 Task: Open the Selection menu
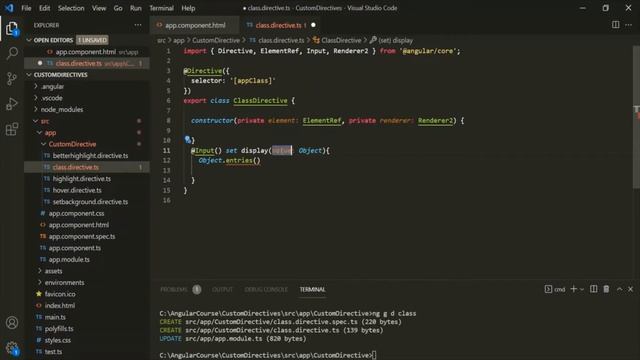point(71,8)
